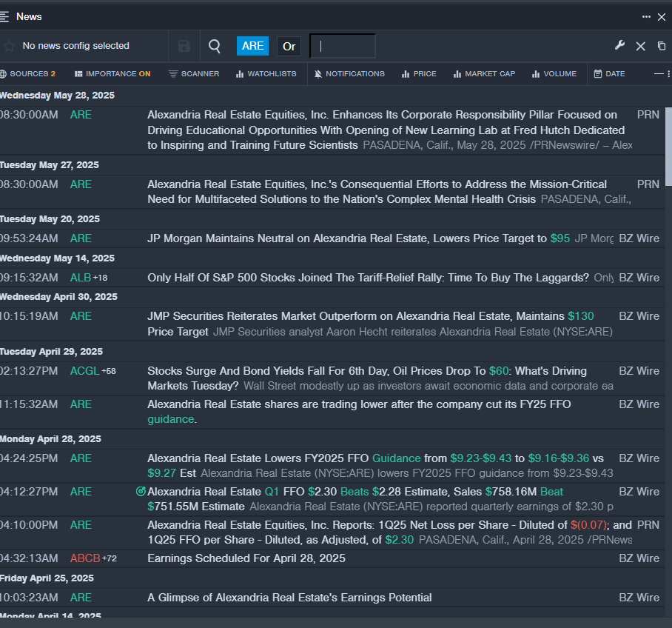Screen dimensions: 672x628
Task: Click the magnifying glass search icon
Action: coord(215,46)
